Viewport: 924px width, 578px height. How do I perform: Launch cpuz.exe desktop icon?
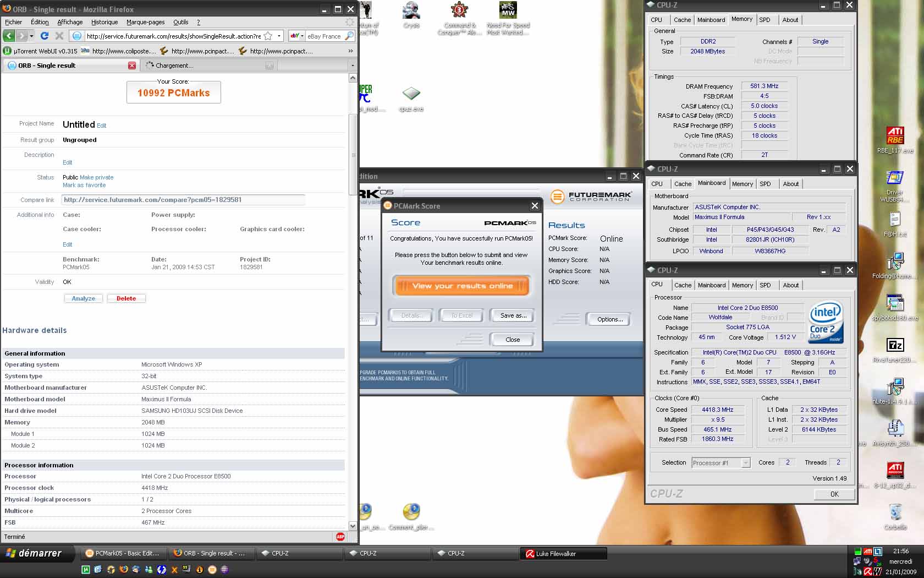[411, 99]
